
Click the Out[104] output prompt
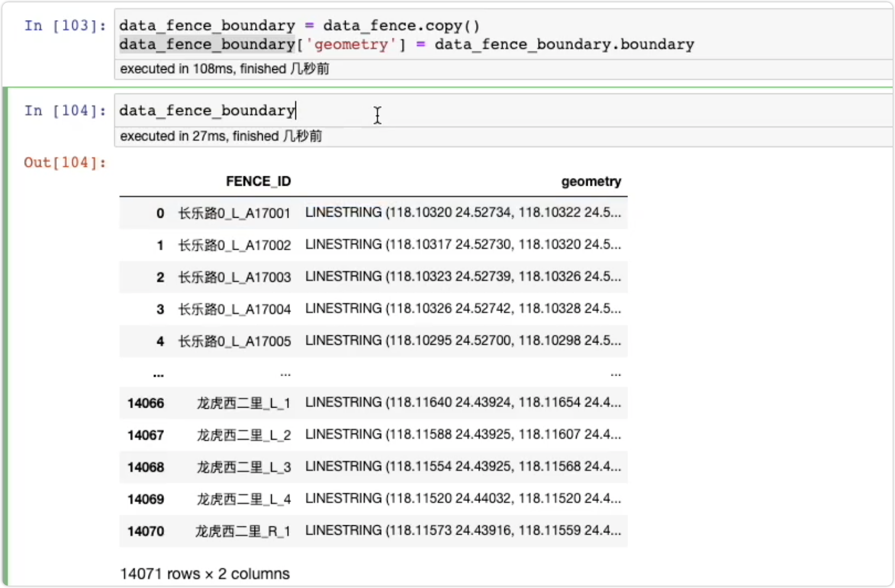click(65, 163)
